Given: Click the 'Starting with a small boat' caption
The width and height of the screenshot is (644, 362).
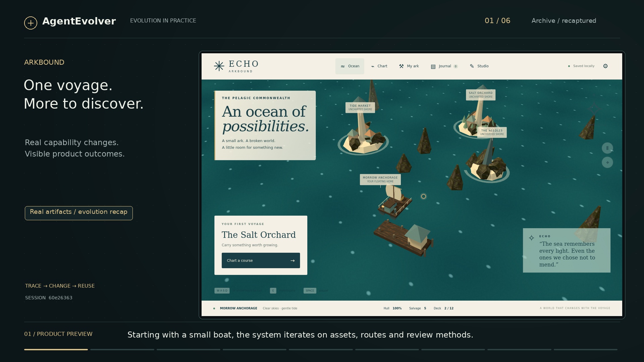Looking at the screenshot, I should point(300,335).
